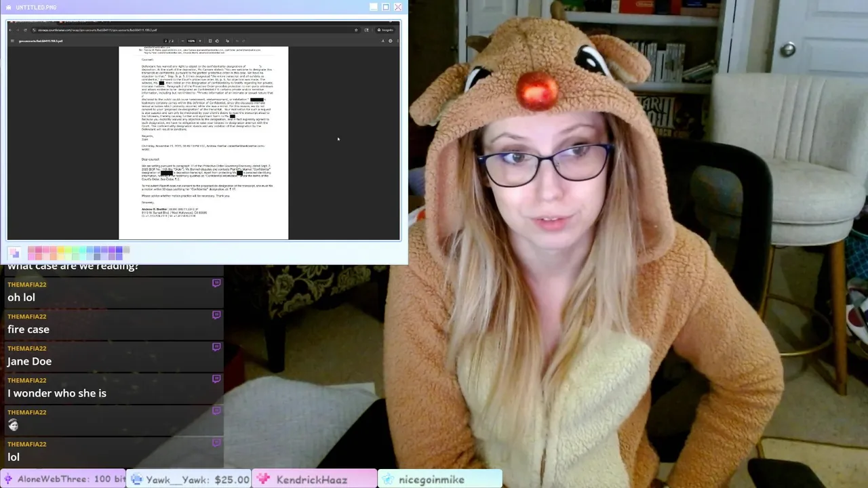Image resolution: width=868 pixels, height=488 pixels.
Task: Select the cyan swatch in the top row
Action: click(83, 249)
